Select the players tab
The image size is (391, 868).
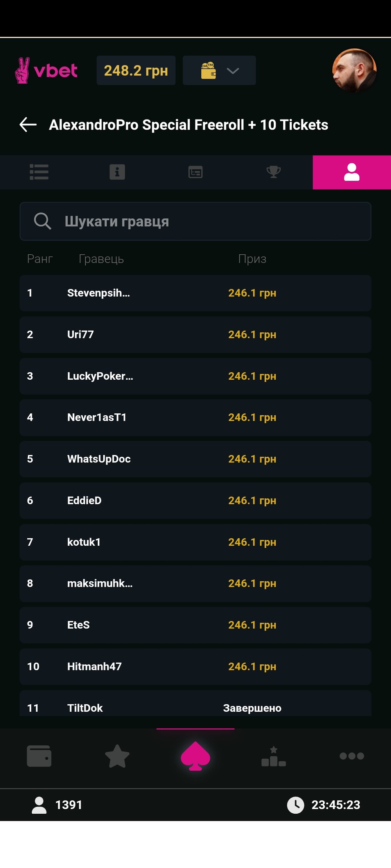point(352,172)
